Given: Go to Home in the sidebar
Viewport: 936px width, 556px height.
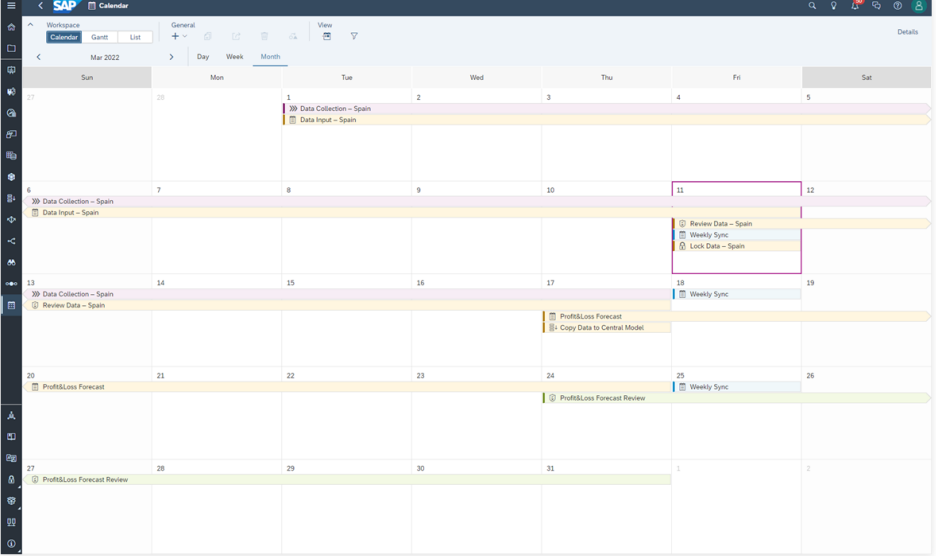Looking at the screenshot, I should 11,27.
